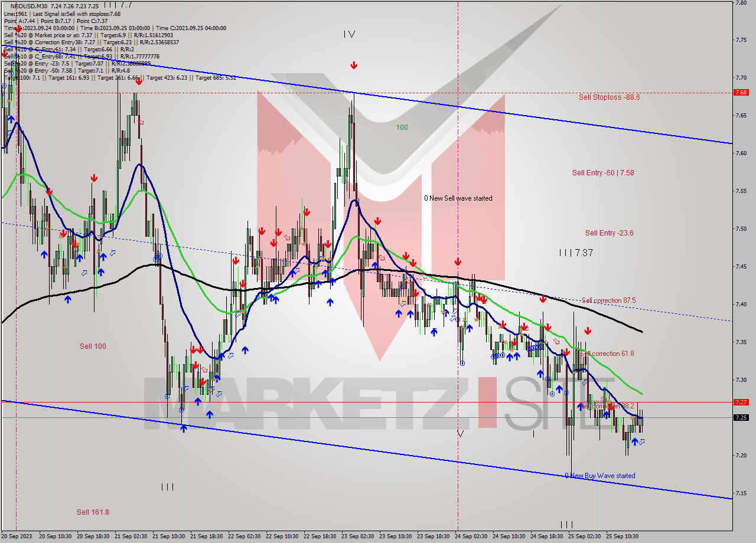Click '23 Sep 02:30' on the time axis
Image resolution: width=756 pixels, height=543 pixels.
357,537
